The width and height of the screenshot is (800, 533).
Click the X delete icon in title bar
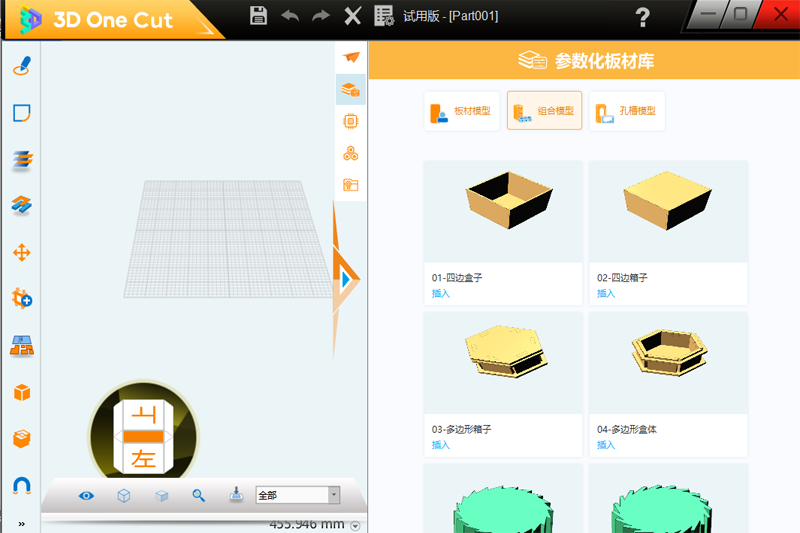point(353,16)
